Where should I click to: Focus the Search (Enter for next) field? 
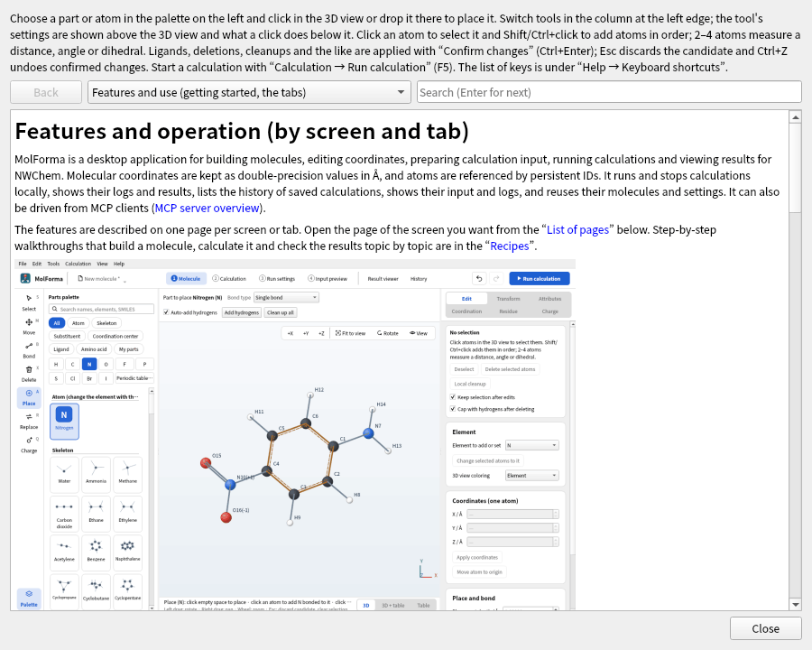pos(609,92)
